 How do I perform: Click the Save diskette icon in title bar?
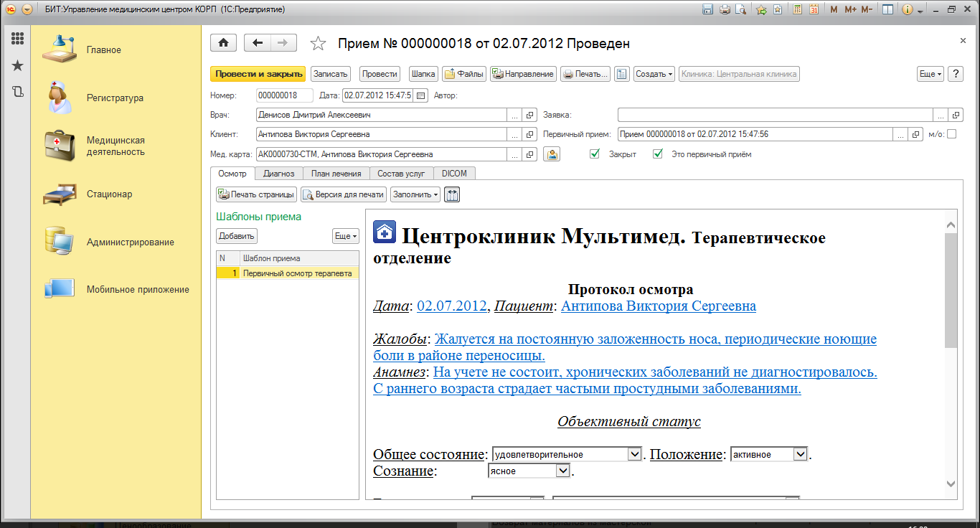tap(708, 10)
